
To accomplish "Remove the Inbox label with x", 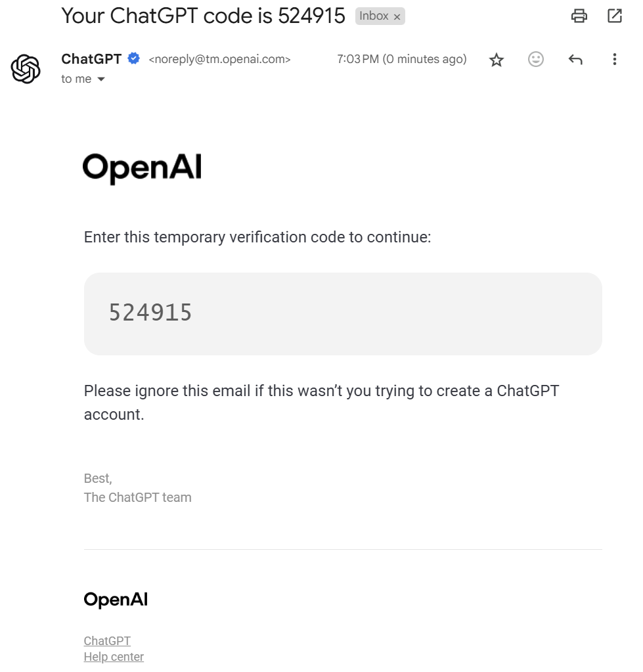I will click(397, 16).
